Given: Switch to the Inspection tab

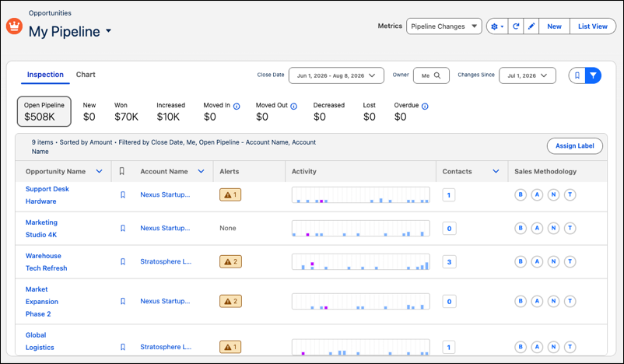Looking at the screenshot, I should point(45,75).
